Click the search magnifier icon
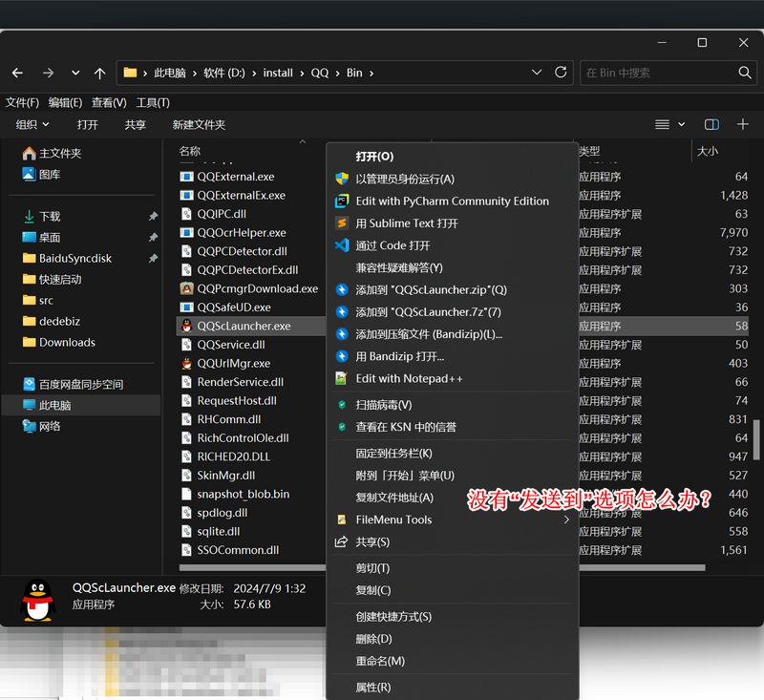 tap(745, 73)
